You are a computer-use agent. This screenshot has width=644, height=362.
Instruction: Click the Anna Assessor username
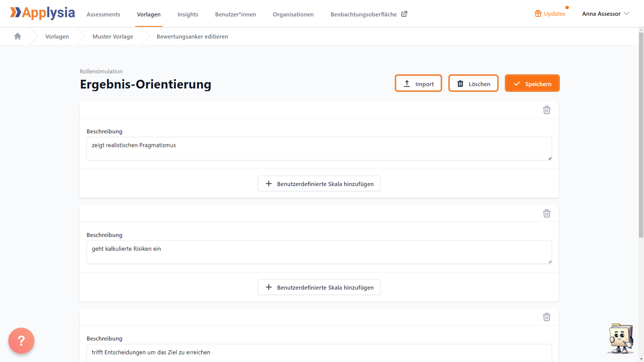tap(601, 14)
